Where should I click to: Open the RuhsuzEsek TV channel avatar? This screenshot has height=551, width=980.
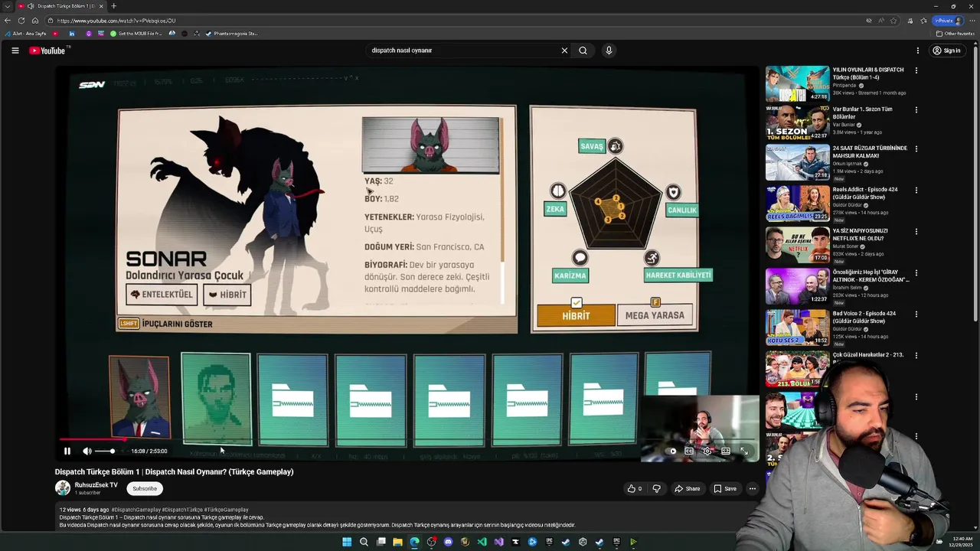pos(63,487)
